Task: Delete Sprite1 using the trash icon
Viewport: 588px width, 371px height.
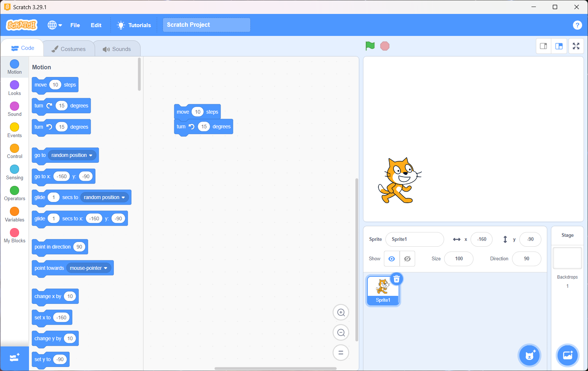Action: click(396, 279)
